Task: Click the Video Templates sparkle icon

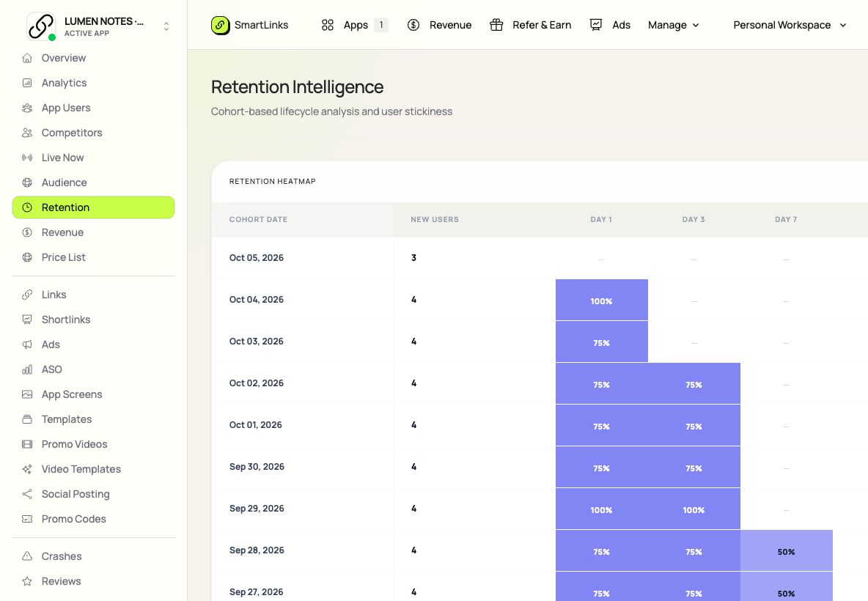Action: [x=27, y=469]
